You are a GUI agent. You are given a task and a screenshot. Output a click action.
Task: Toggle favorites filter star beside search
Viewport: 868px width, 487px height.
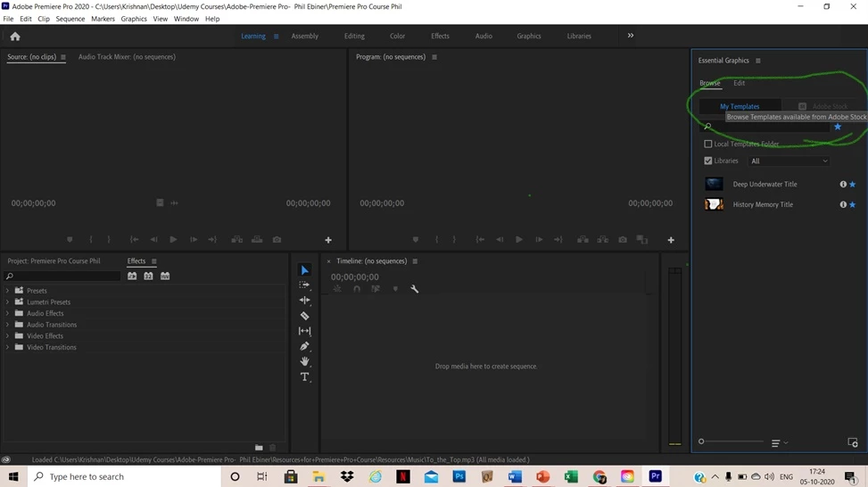click(x=838, y=127)
